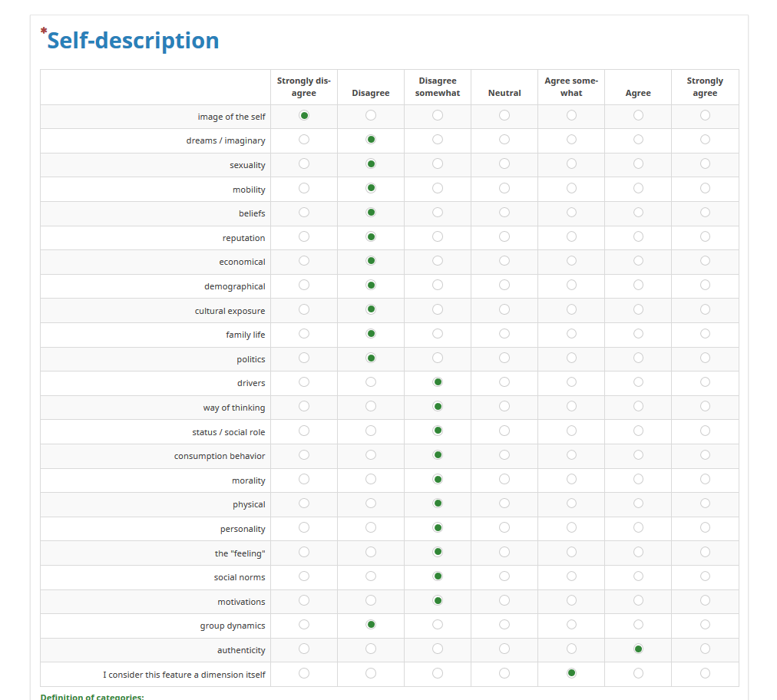
Task: Choose Strongly agree for status / social role
Action: pyautogui.click(x=705, y=431)
